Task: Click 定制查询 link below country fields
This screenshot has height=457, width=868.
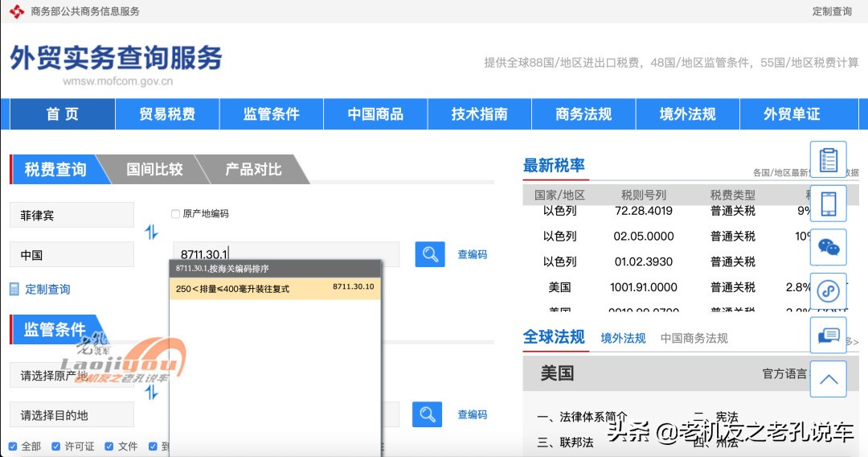Action: tap(47, 289)
